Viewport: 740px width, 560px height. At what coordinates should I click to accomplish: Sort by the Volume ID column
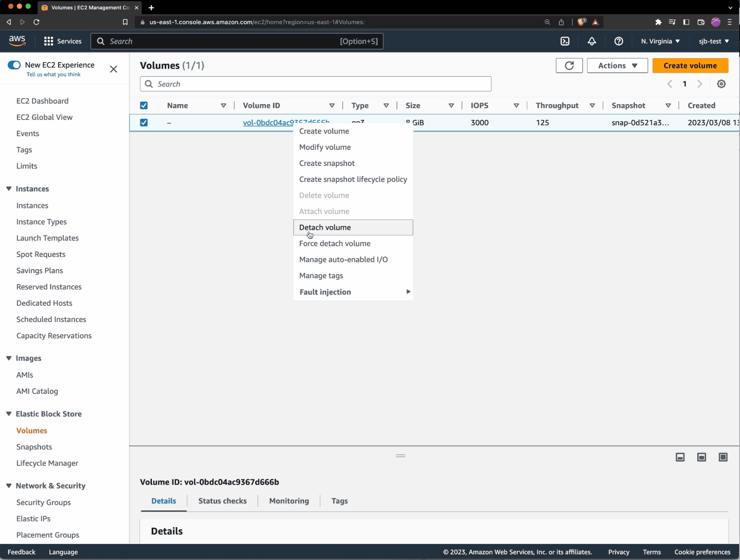pos(332,105)
